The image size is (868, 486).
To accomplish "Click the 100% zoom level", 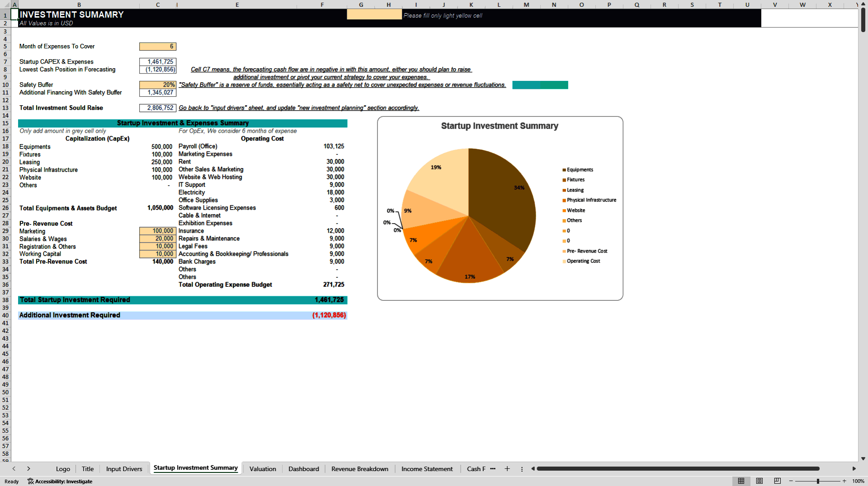I will 858,481.
